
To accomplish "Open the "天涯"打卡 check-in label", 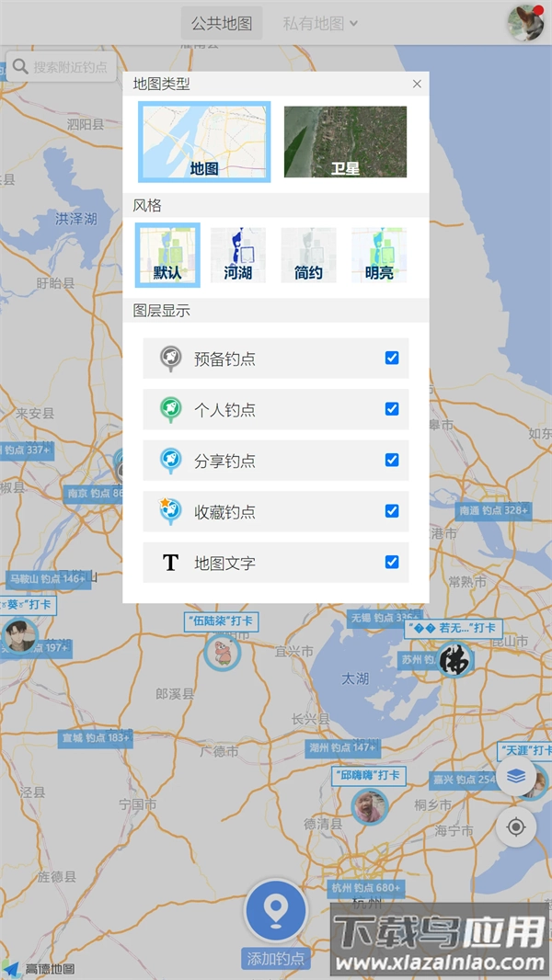I will [524, 750].
